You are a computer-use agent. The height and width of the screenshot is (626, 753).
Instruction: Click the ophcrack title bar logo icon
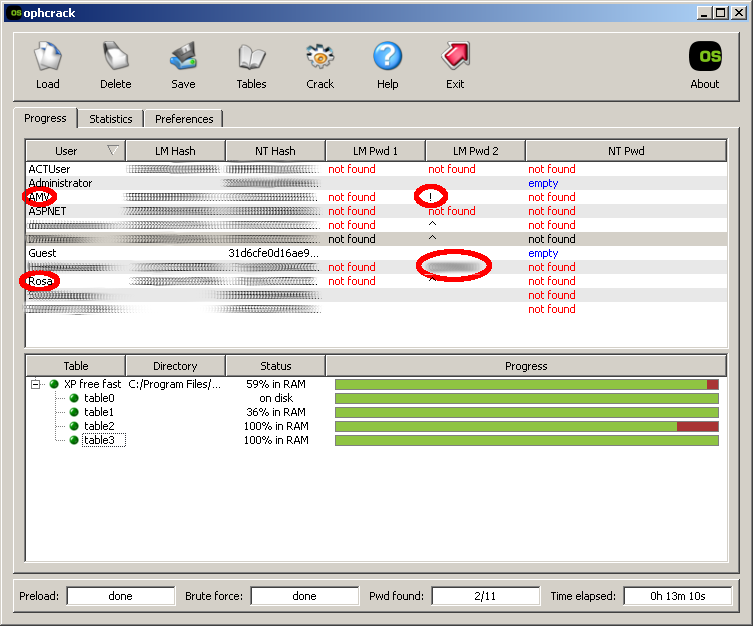(15, 13)
